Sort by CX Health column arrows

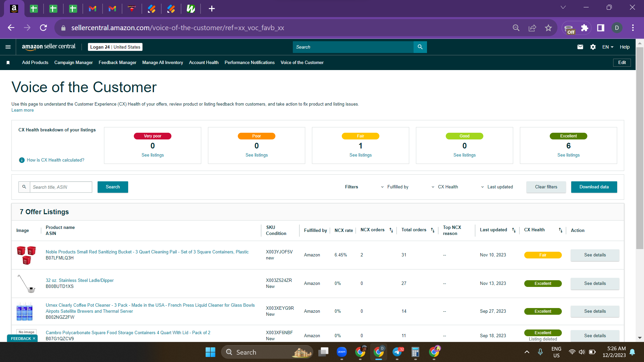[560, 230]
